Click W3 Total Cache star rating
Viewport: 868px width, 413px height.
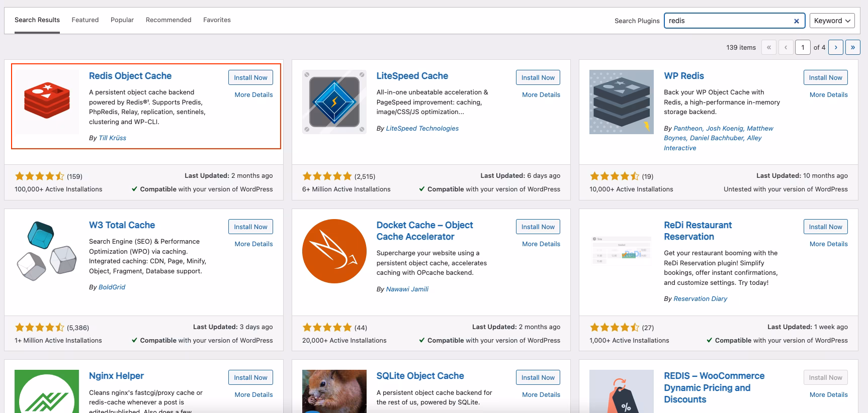[40, 327]
